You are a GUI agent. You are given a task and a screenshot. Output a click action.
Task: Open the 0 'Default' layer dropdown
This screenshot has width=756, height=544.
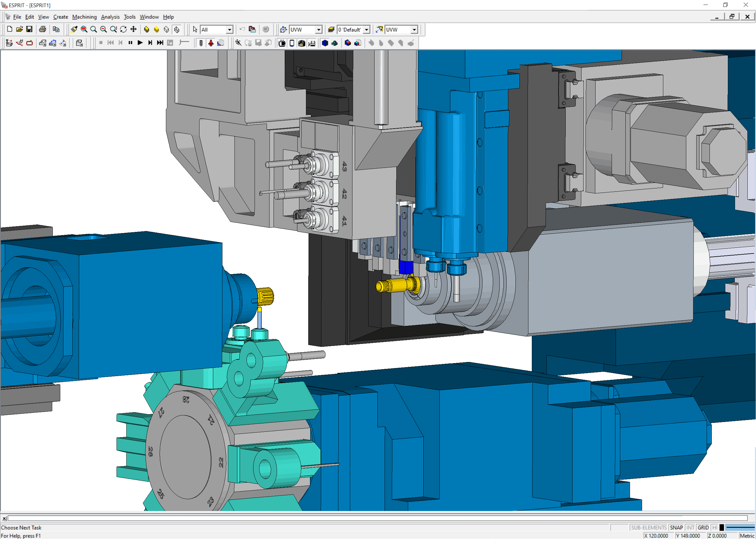366,30
